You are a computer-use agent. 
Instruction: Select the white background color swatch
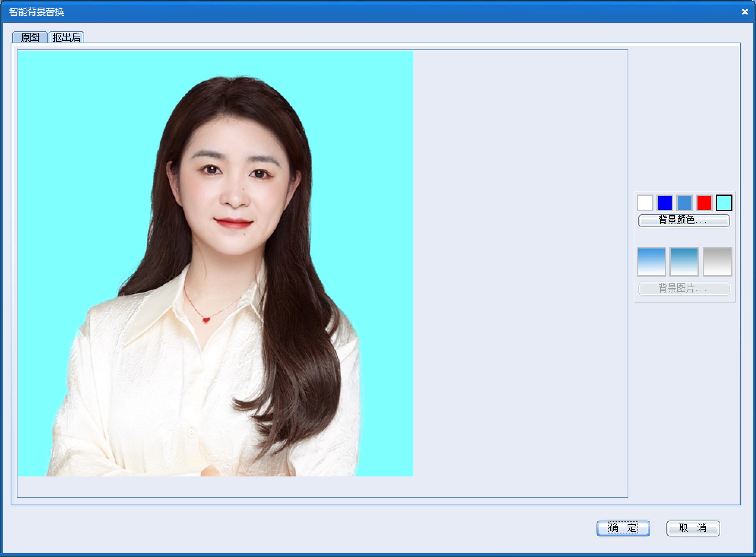(645, 203)
